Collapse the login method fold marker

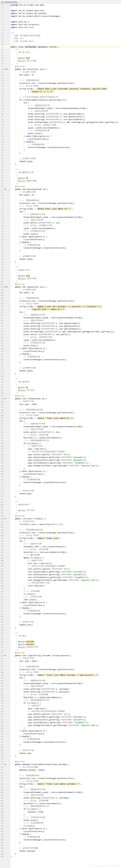pyautogui.click(x=10, y=655)
